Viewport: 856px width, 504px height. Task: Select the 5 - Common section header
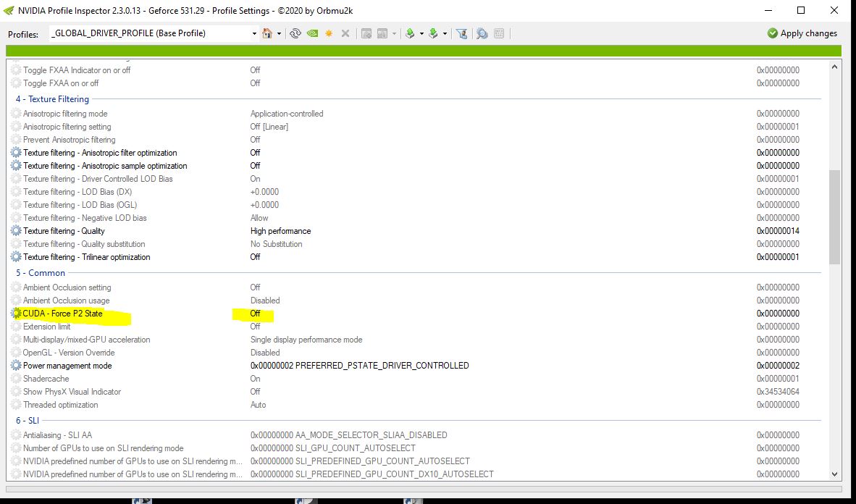click(41, 273)
